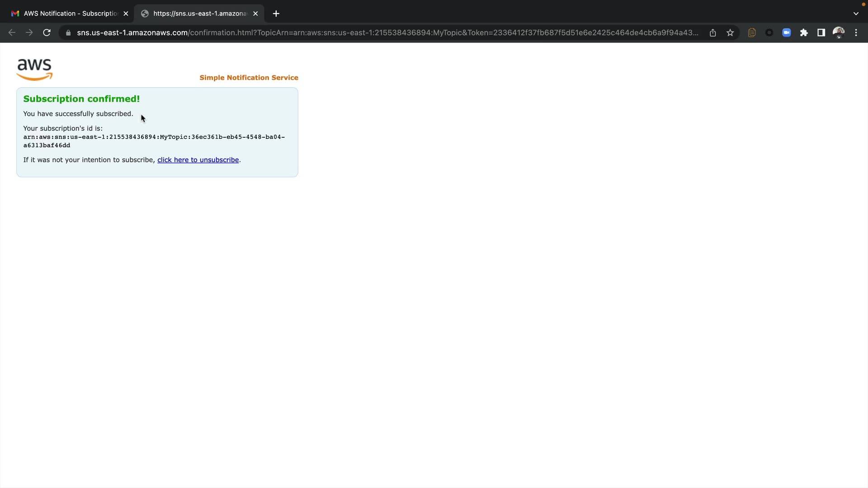Bookmark this page with the star icon

[730, 33]
